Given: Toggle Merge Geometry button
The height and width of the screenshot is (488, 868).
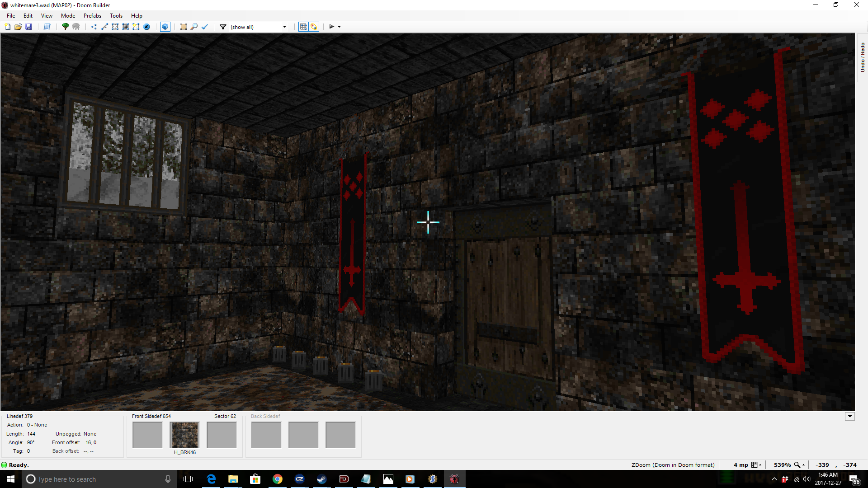Looking at the screenshot, I should (314, 27).
